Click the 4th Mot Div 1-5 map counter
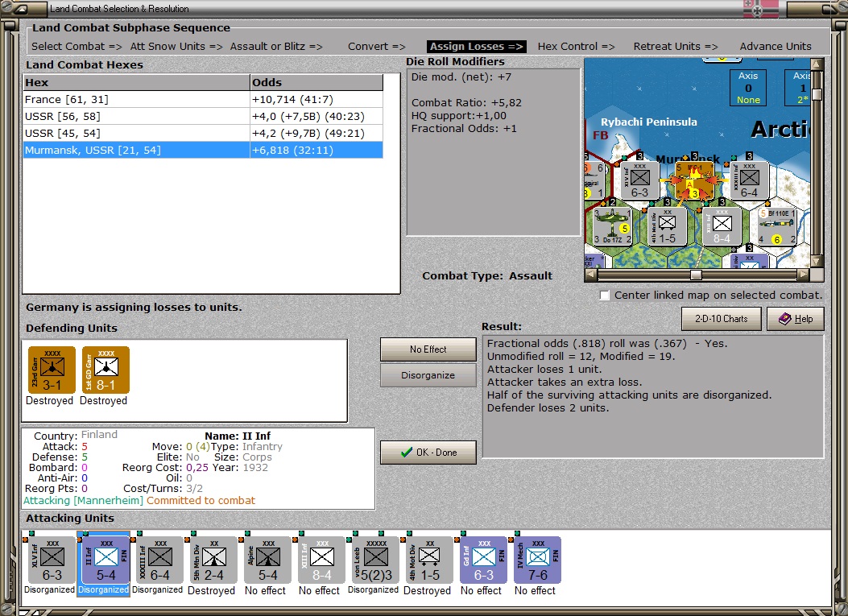This screenshot has width=848, height=616. (x=667, y=226)
